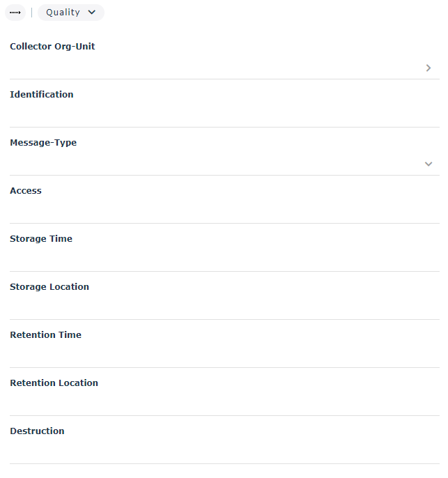This screenshot has width=448, height=478.
Task: Click into the Access field
Action: point(223,211)
